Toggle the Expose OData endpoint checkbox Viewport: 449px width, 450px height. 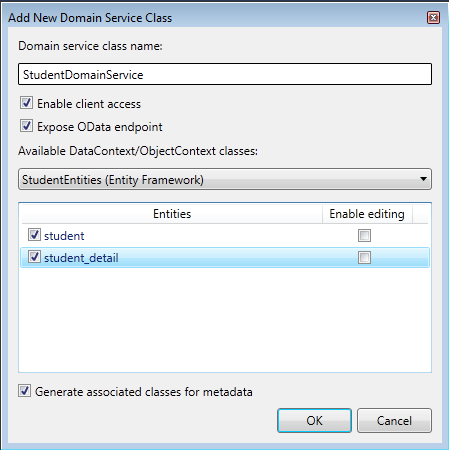coord(26,126)
